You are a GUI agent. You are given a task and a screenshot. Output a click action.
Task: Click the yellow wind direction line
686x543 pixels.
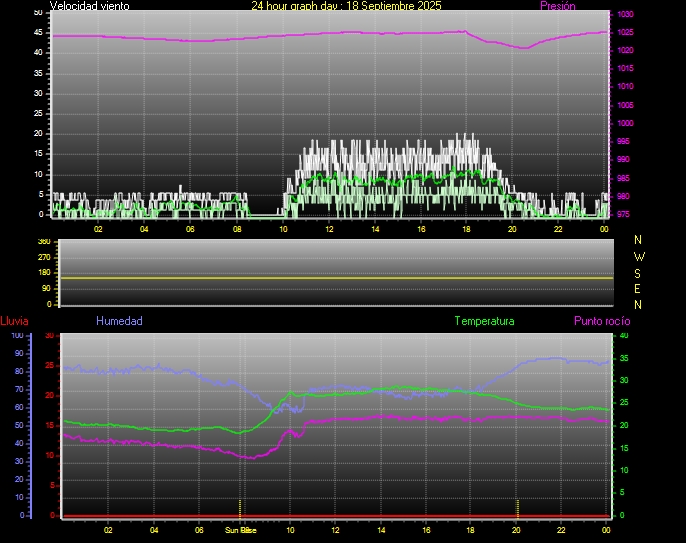click(x=335, y=277)
